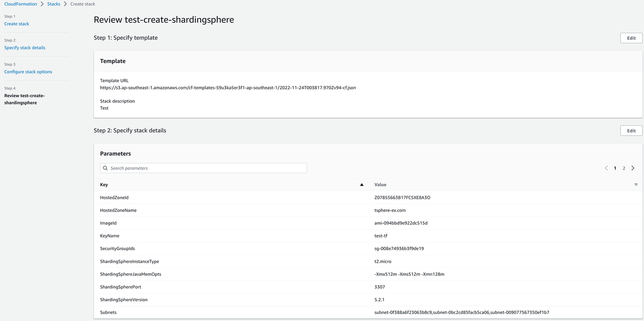Screen dimensions: 644x321
Task: Go to next parameters page chevron
Action: (x=633, y=168)
